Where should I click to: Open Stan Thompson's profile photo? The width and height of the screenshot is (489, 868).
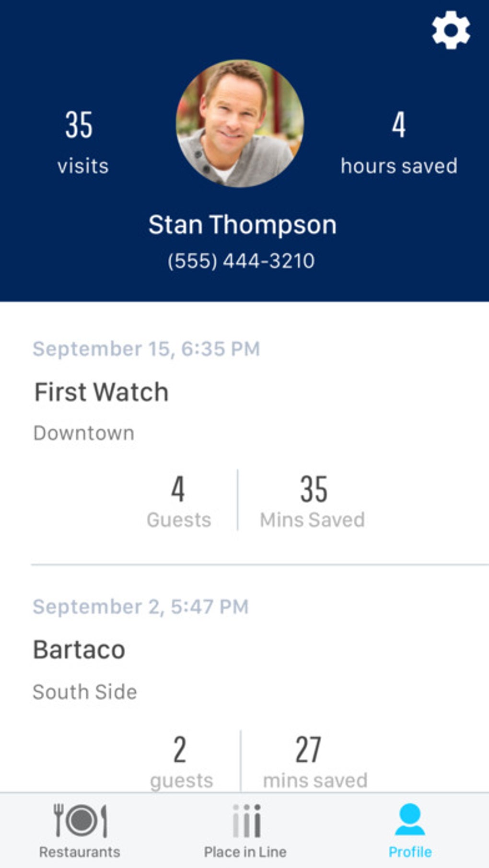(x=240, y=123)
